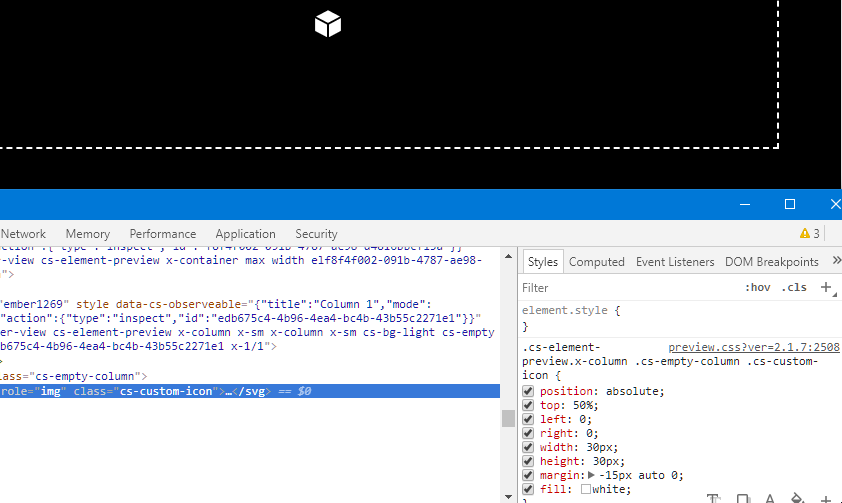Click the warning triangle counter icon

[x=805, y=234]
